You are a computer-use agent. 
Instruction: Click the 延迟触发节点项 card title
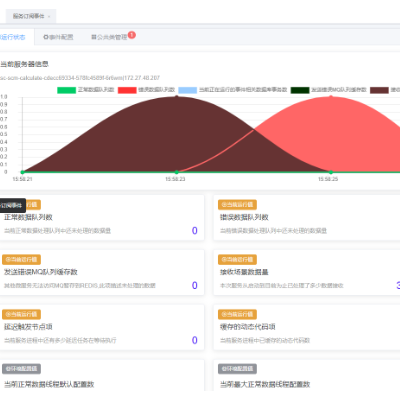[x=28, y=327]
